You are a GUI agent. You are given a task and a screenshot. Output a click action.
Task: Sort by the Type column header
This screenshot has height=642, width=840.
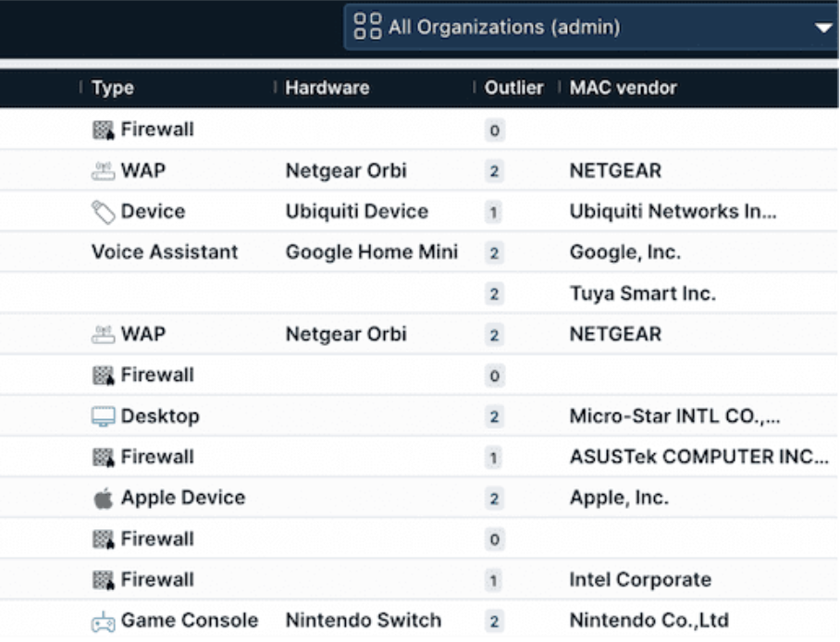113,88
